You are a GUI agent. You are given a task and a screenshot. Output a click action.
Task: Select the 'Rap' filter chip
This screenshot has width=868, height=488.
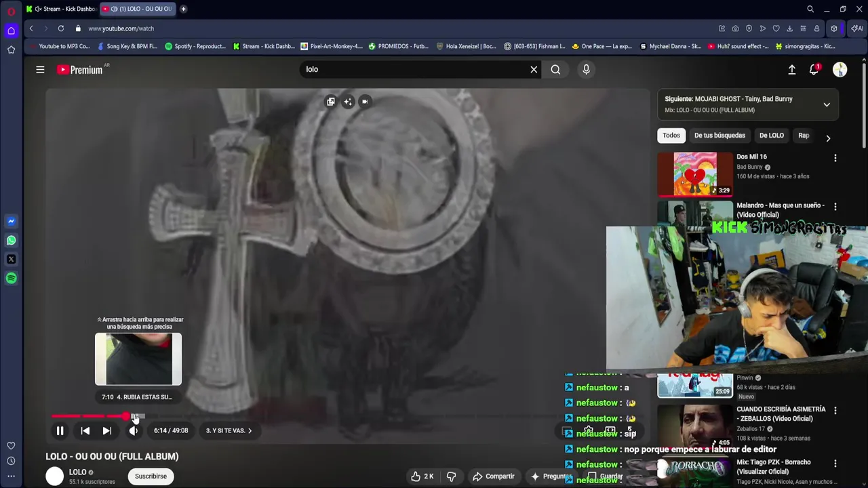(x=804, y=136)
